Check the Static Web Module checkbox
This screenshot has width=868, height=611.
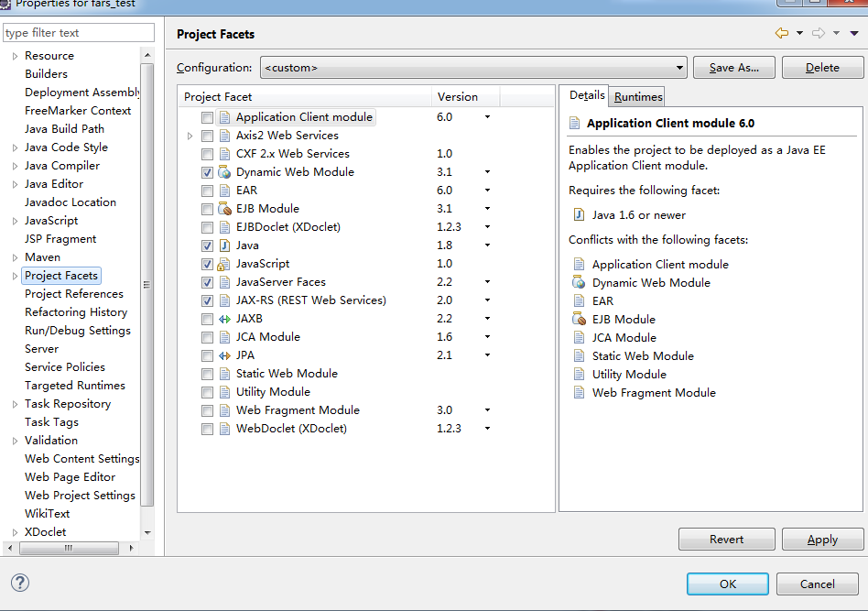[207, 374]
